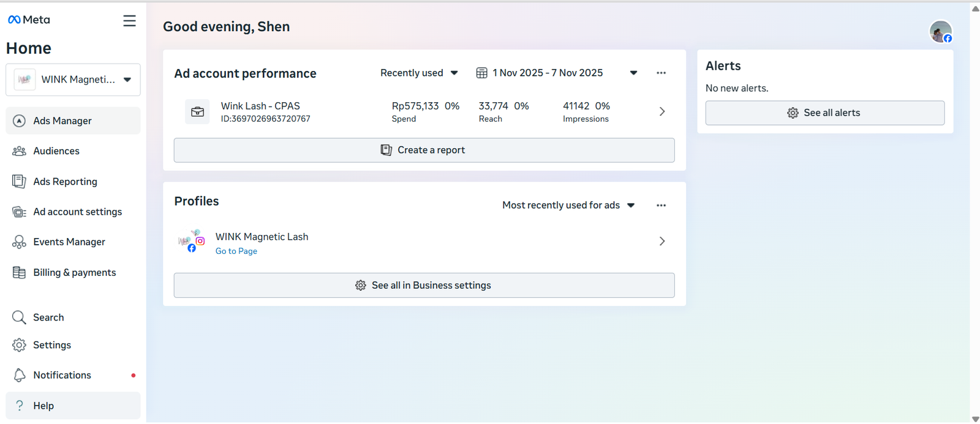The width and height of the screenshot is (980, 424).
Task: Click the WINK Magnetic Lash profile picture
Action: 191,241
